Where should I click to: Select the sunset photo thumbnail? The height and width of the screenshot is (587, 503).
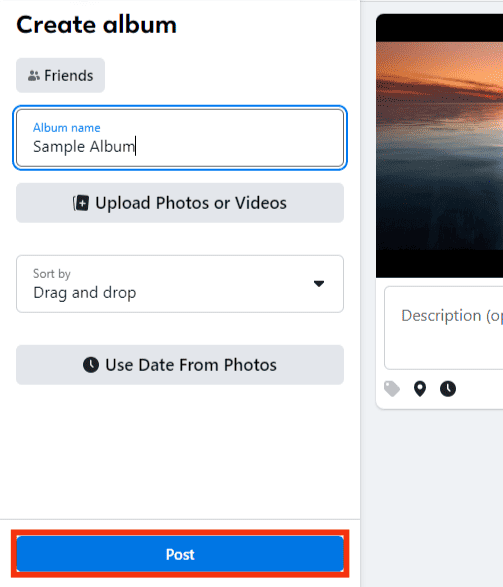coord(440,146)
